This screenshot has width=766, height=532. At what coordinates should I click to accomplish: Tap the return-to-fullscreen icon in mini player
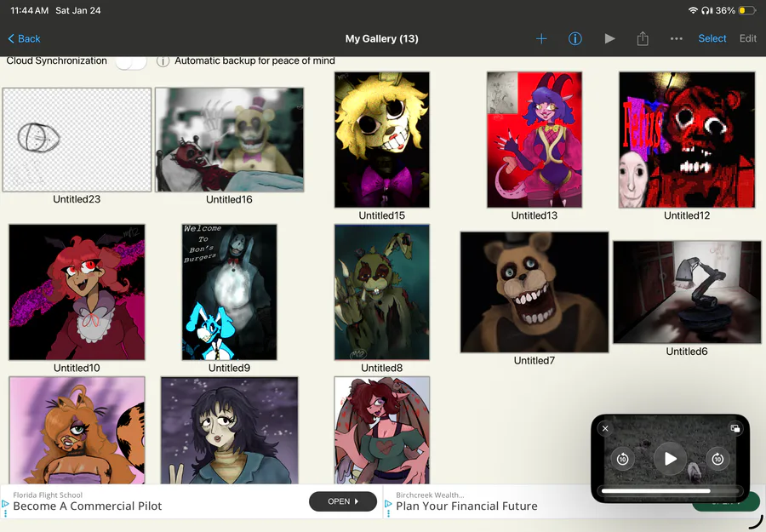pyautogui.click(x=735, y=428)
